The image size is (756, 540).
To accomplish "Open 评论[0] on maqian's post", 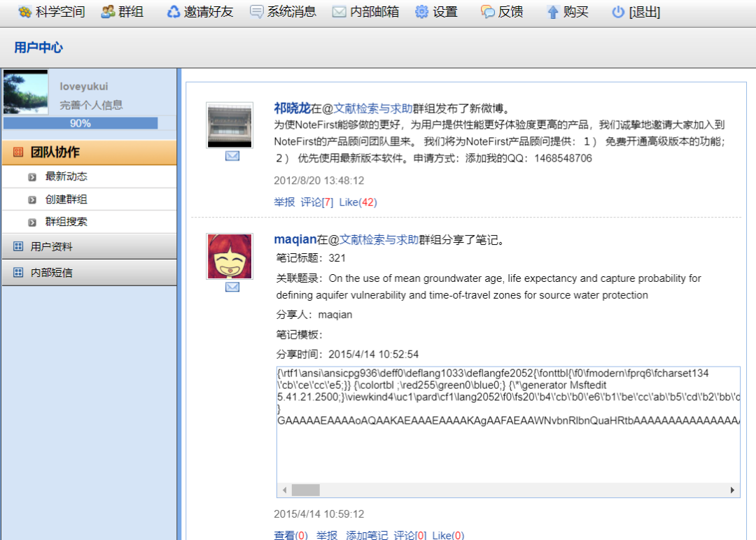I will click(x=409, y=534).
